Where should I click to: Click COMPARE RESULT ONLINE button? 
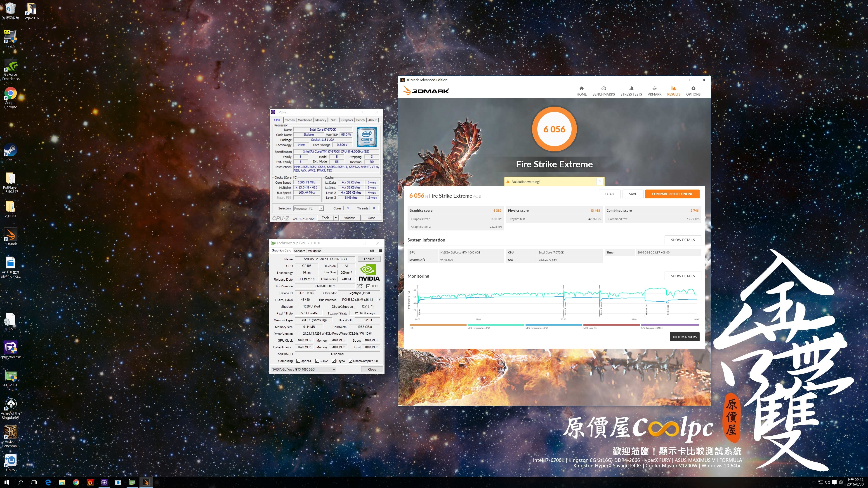pyautogui.click(x=672, y=194)
